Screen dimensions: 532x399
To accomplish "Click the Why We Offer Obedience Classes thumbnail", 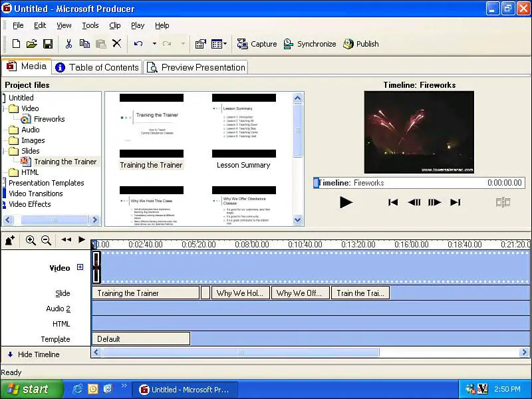I will pyautogui.click(x=243, y=205).
